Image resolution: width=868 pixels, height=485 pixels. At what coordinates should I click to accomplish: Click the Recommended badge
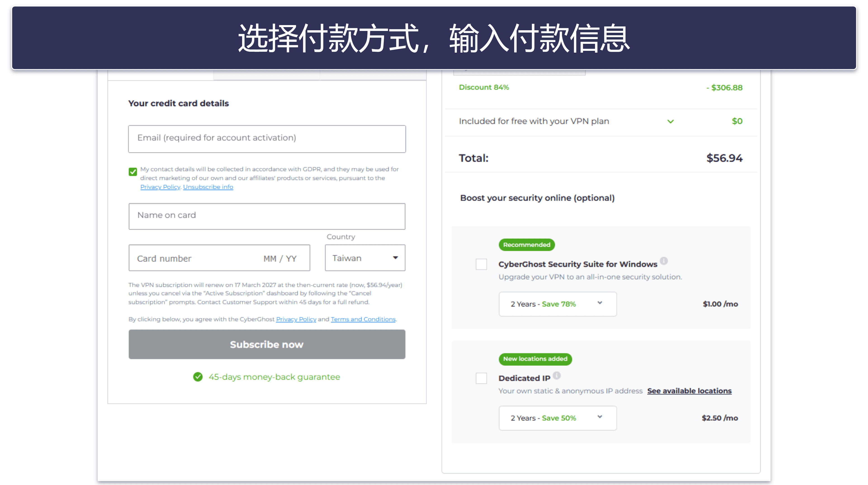pyautogui.click(x=527, y=245)
